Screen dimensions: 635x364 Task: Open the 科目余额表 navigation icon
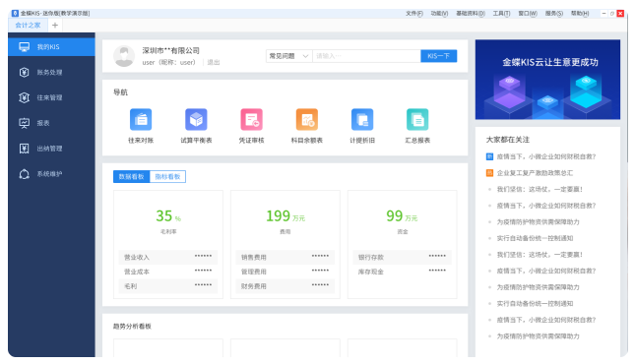307,119
